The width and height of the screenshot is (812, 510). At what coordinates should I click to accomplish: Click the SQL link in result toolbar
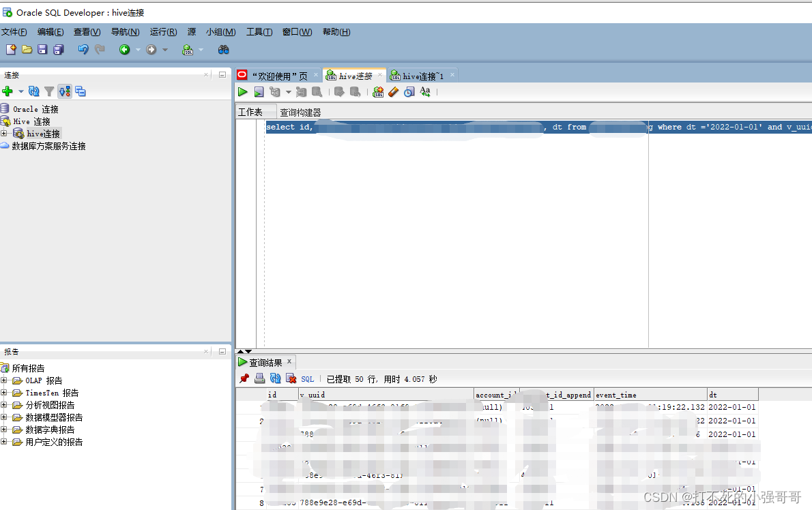(x=308, y=379)
